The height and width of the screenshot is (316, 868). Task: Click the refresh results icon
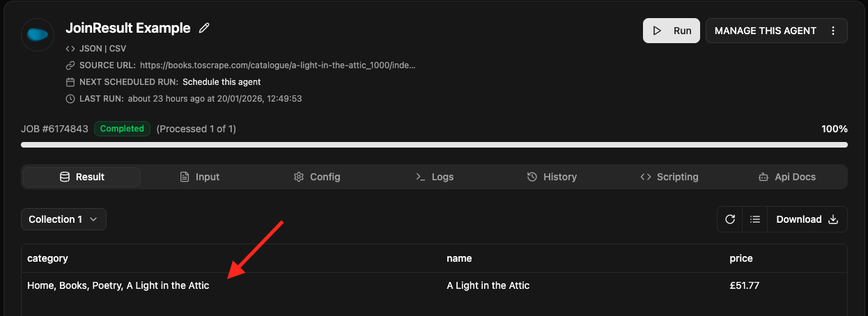pyautogui.click(x=730, y=219)
